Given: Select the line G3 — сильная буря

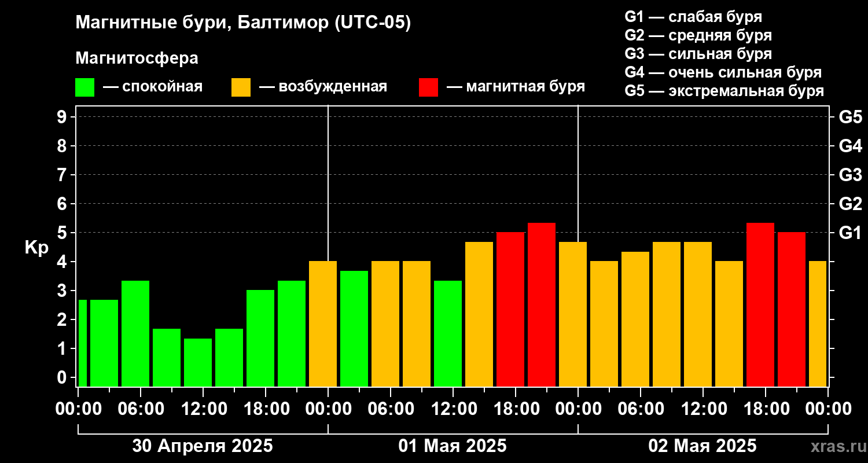Looking at the screenshot, I should (x=698, y=54).
